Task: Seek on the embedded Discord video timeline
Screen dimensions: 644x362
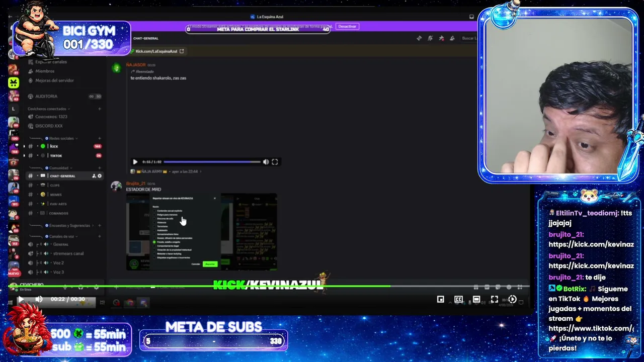Action: pos(212,162)
